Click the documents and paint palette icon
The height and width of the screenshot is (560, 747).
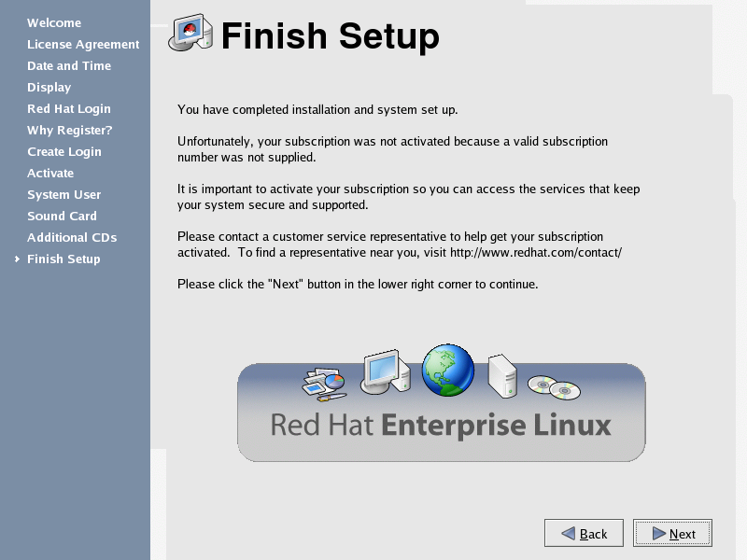[324, 383]
